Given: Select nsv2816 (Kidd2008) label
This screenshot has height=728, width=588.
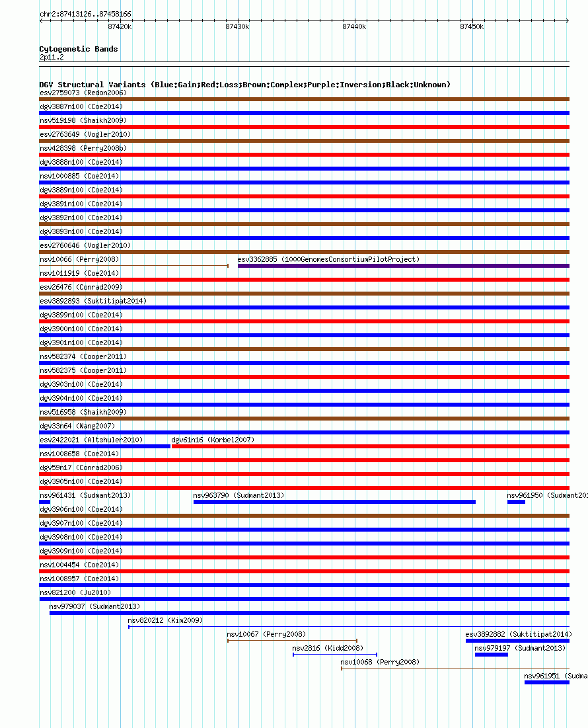Looking at the screenshot, I should coord(328,649).
